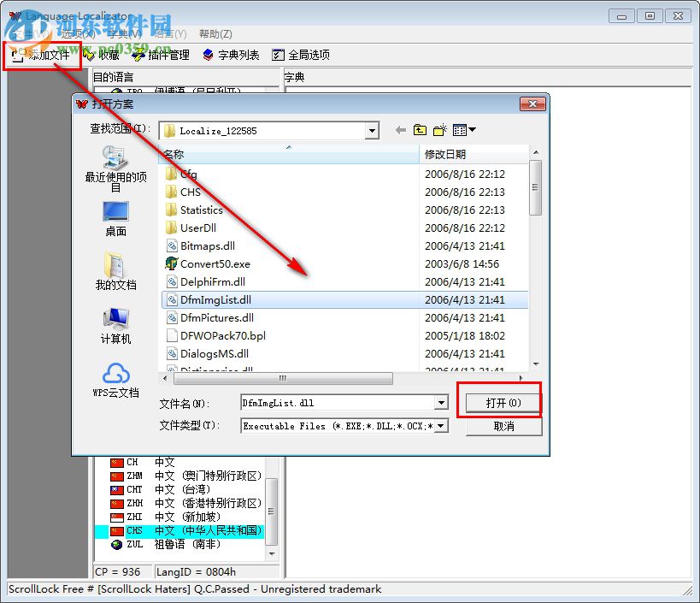The height and width of the screenshot is (603, 700).
Task: Click the 打开(O) button
Action: 503,402
